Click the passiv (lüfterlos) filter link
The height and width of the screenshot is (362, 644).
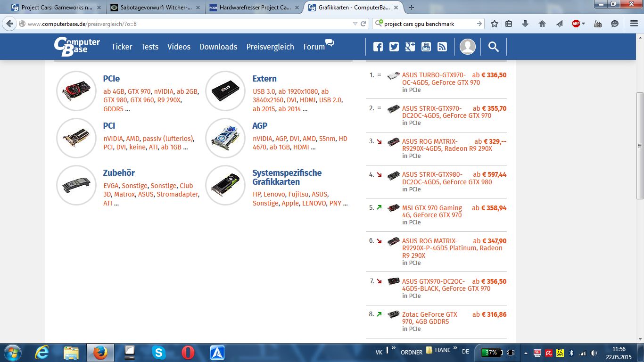168,139
